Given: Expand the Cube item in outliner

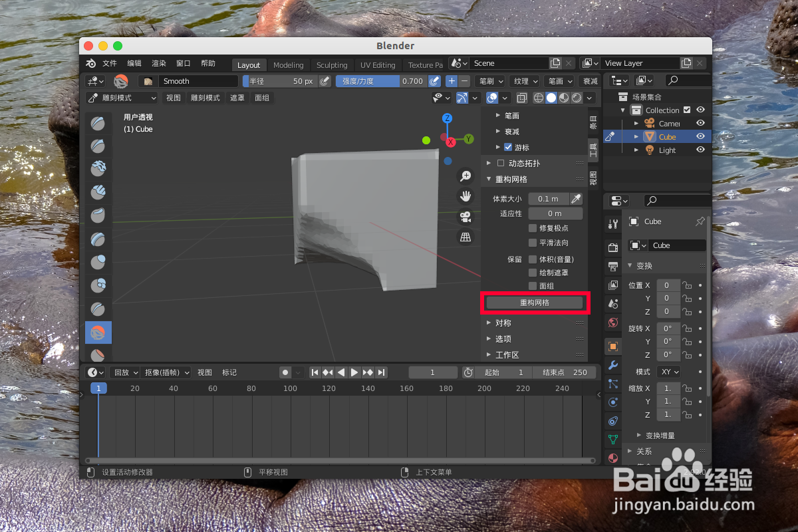Looking at the screenshot, I should pos(636,136).
